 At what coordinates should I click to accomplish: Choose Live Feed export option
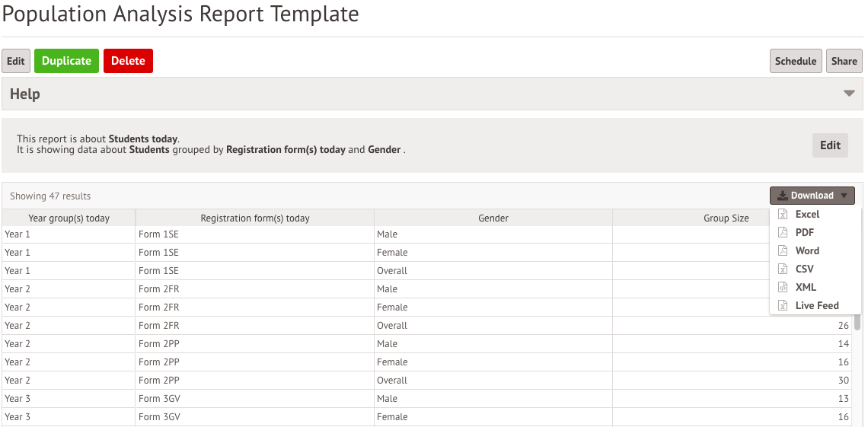coord(815,305)
